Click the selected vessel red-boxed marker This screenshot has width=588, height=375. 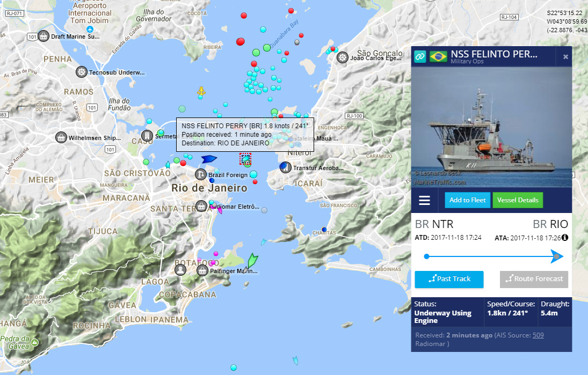pos(245,159)
